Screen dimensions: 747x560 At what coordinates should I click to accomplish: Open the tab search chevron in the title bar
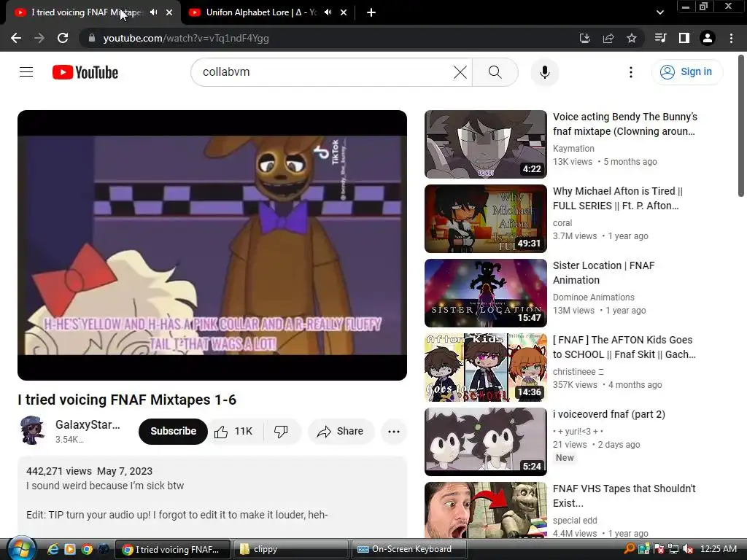click(x=659, y=12)
